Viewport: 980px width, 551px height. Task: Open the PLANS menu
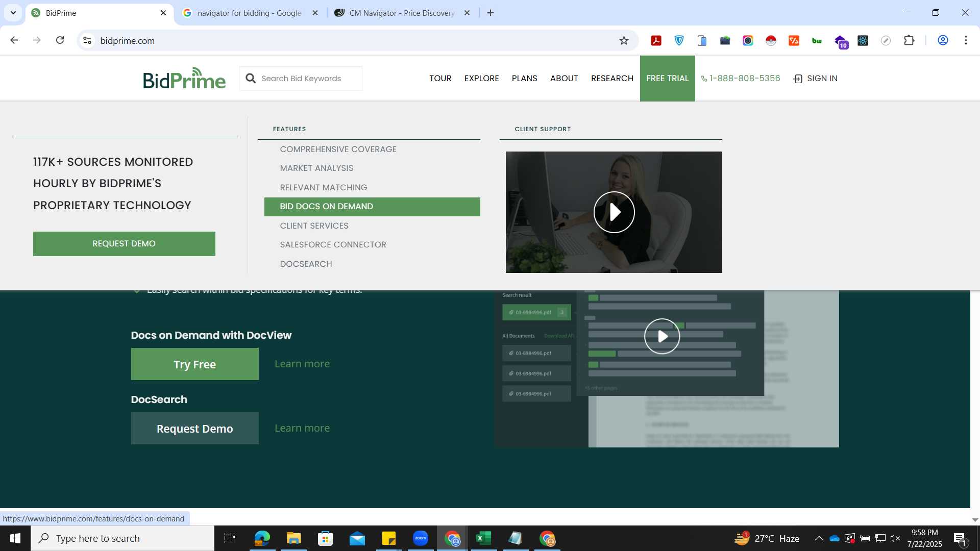pyautogui.click(x=524, y=78)
